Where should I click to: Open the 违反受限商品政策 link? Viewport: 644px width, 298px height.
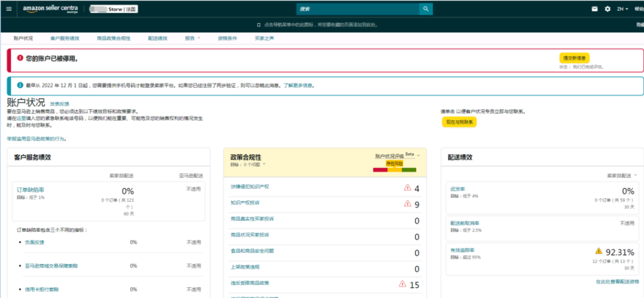click(x=250, y=283)
